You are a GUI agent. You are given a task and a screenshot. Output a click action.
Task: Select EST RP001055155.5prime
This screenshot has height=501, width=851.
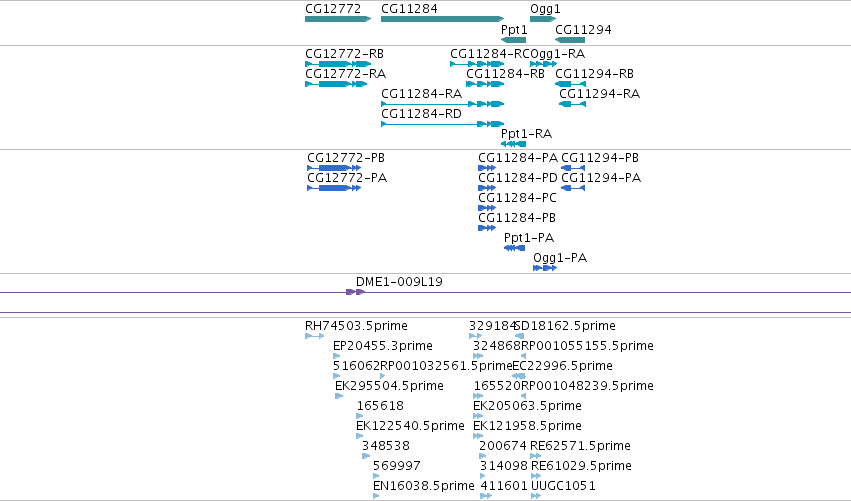tap(587, 346)
